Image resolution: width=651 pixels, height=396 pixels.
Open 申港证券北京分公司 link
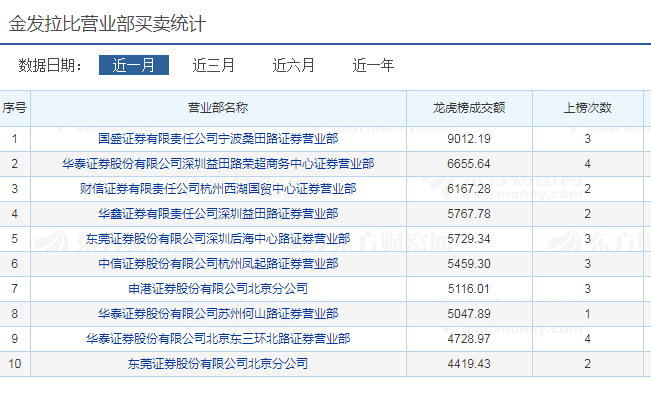pyautogui.click(x=218, y=288)
